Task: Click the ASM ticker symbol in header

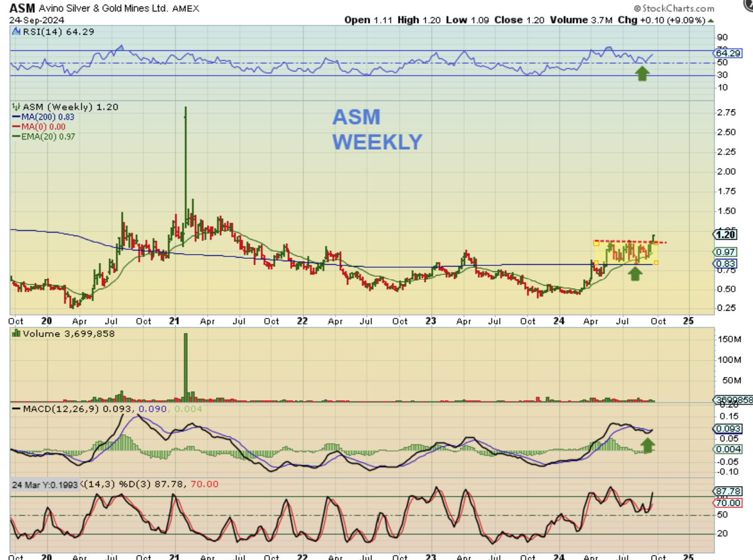Action: (20, 8)
